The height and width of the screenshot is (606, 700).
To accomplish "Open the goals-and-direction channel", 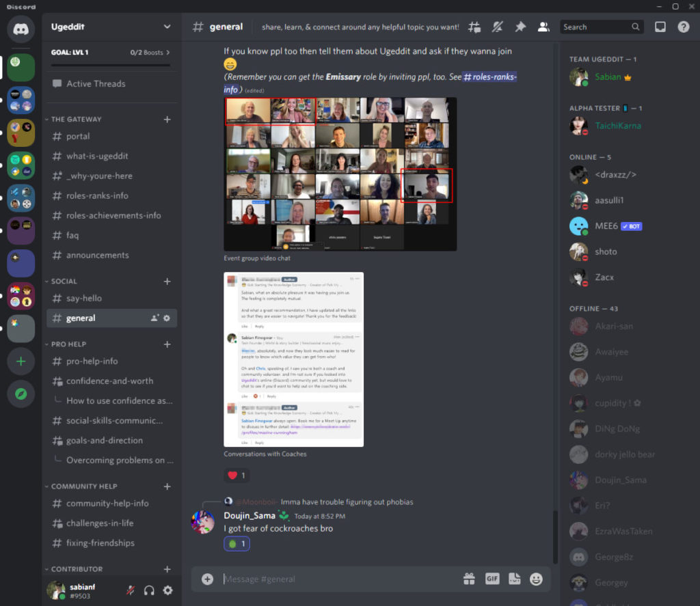I will [111, 440].
